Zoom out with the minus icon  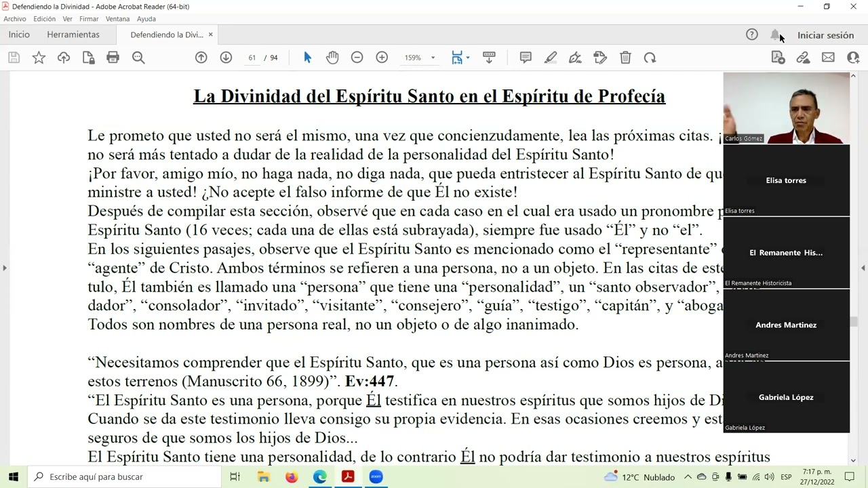(357, 58)
